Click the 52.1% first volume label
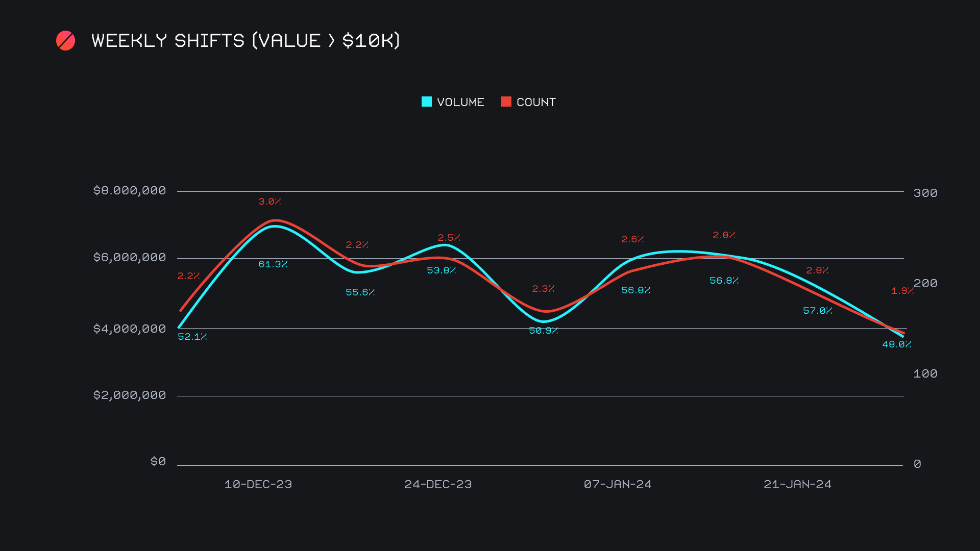This screenshot has width=980, height=551. [192, 337]
